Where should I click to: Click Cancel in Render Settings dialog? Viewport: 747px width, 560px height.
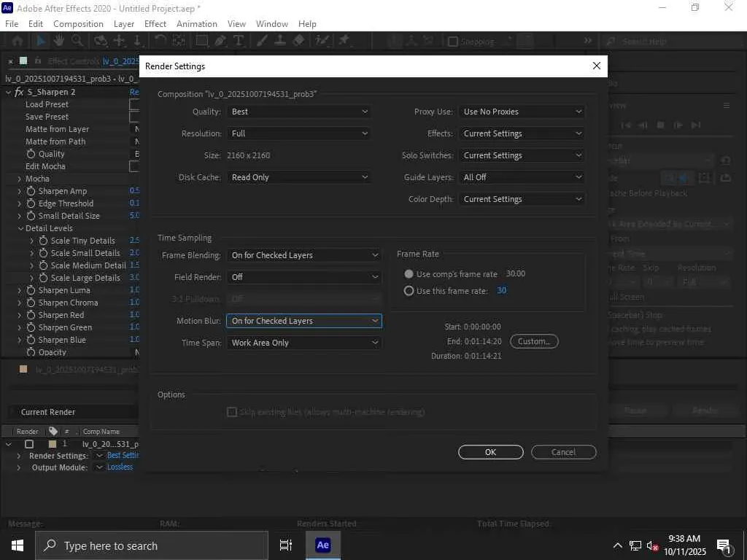[564, 452]
